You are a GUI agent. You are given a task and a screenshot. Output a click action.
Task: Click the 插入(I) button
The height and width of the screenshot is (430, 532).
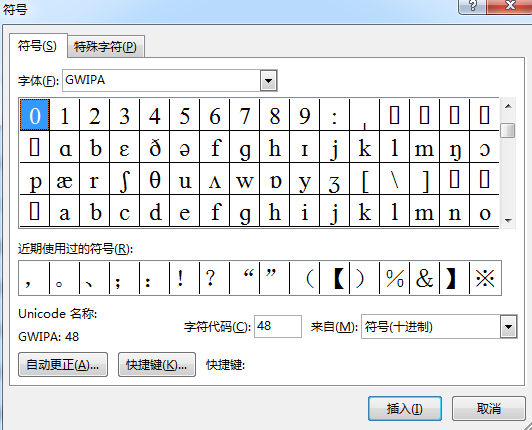405,409
